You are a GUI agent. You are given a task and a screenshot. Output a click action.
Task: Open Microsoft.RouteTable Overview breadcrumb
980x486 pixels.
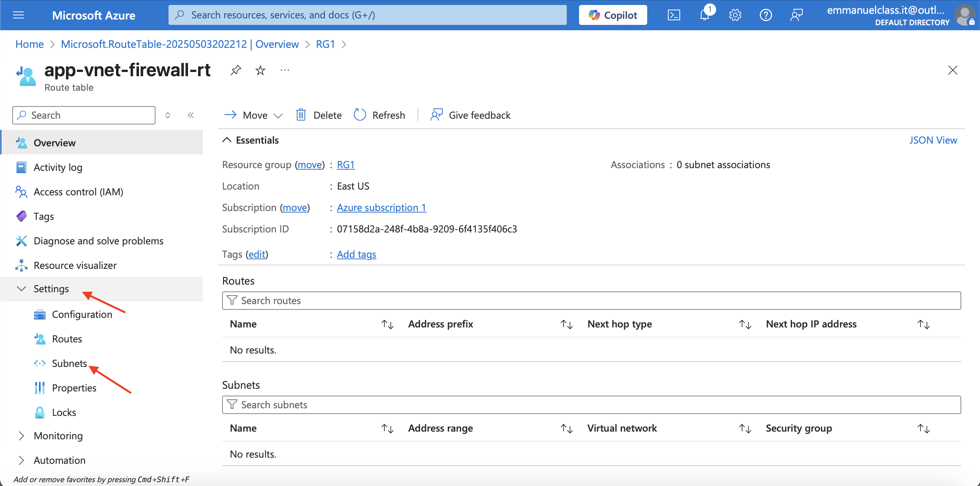pos(180,44)
